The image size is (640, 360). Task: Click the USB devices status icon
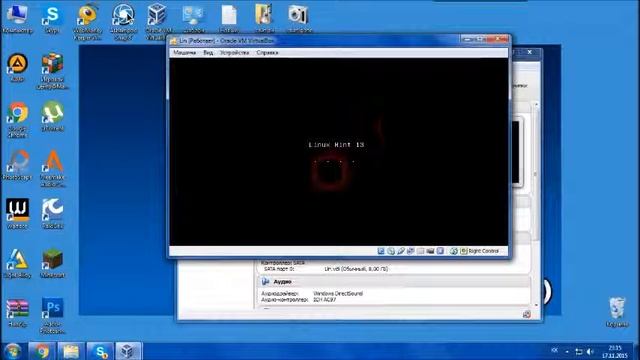click(400, 251)
